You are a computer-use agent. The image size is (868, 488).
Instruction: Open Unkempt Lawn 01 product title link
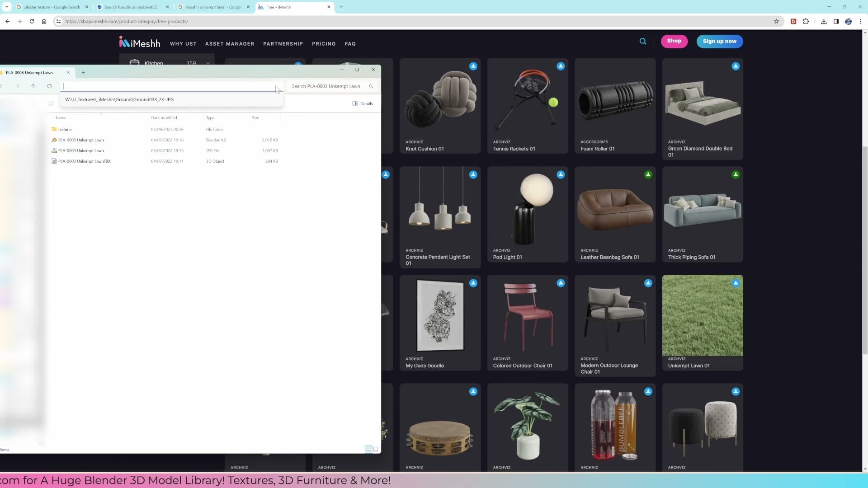point(689,366)
